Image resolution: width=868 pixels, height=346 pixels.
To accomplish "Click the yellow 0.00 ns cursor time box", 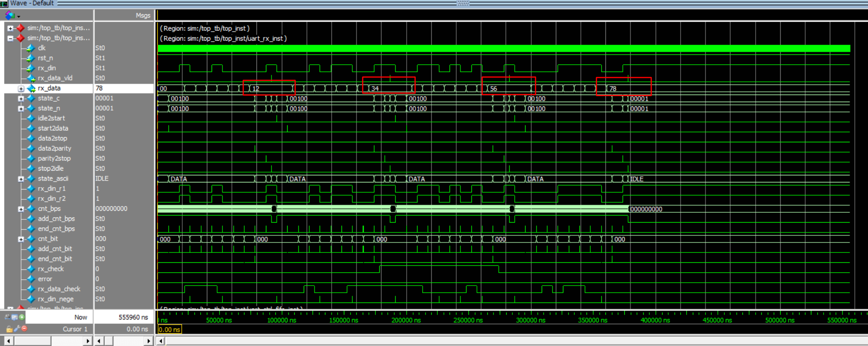I will pos(170,329).
